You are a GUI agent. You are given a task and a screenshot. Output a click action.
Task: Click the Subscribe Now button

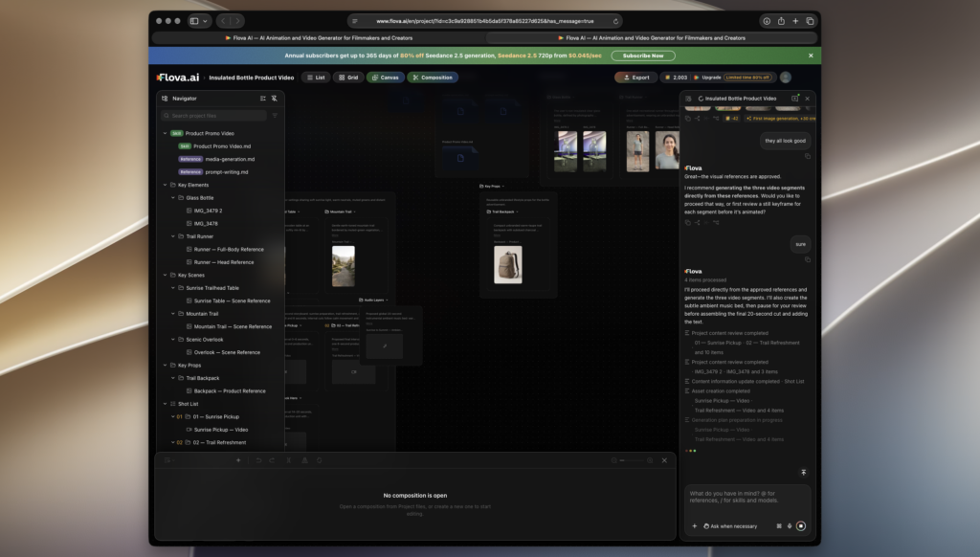643,56
